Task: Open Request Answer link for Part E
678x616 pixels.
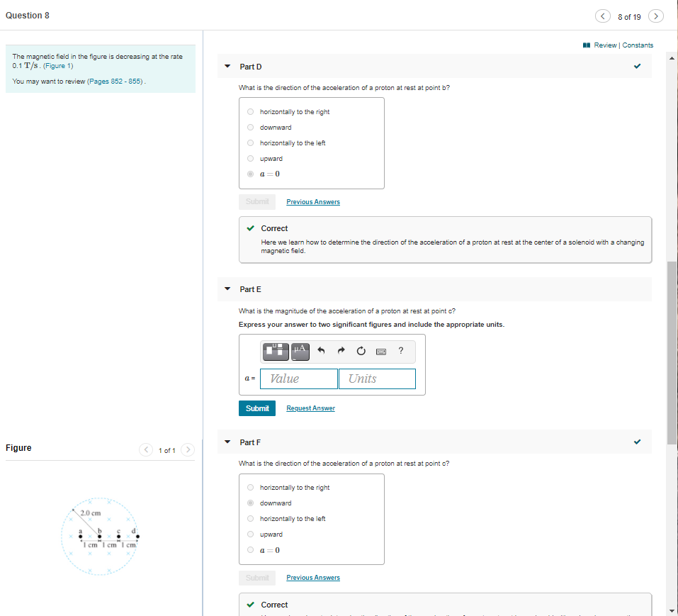Action: tap(311, 408)
